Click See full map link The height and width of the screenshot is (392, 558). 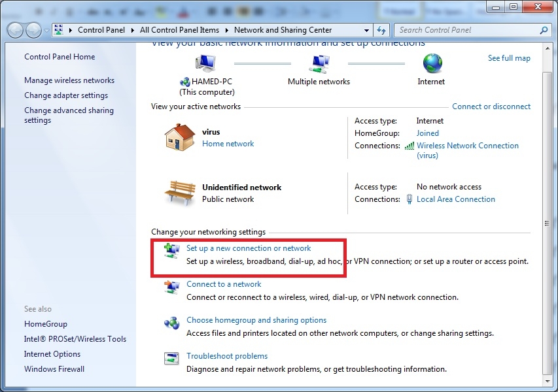(509, 58)
